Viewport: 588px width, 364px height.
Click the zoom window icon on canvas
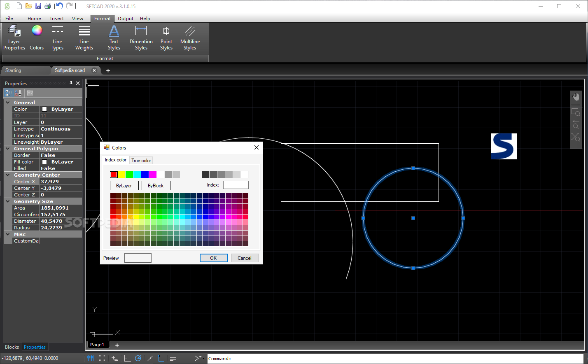click(x=576, y=112)
